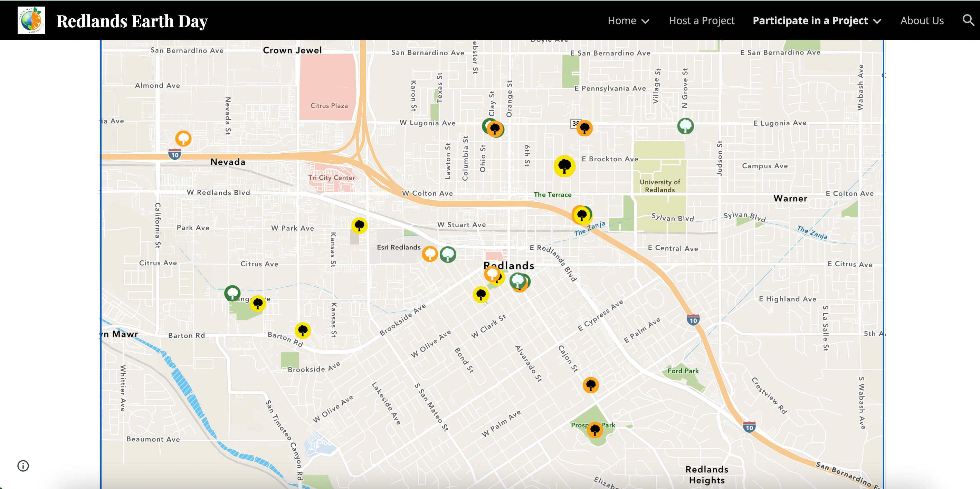The image size is (980, 489).
Task: Click the yellow tree marker on Barton Rd
Action: coord(303,330)
